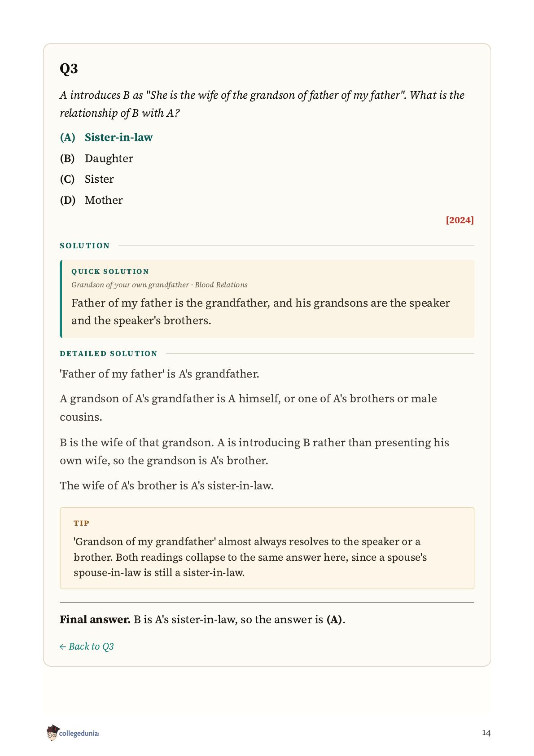Screen dimensions: 534x756
Task: Click the Q3 question heading
Action: pyautogui.click(x=69, y=69)
